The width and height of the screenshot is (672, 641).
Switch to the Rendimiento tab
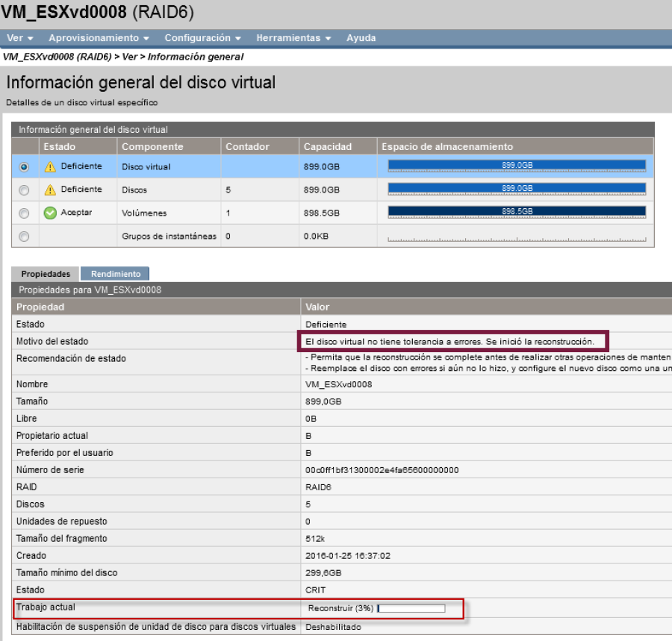coord(116,274)
